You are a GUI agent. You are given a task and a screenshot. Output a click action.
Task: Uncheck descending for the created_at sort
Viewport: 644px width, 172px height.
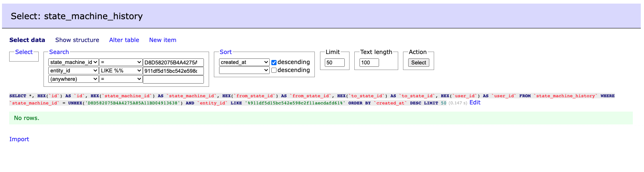coord(274,62)
